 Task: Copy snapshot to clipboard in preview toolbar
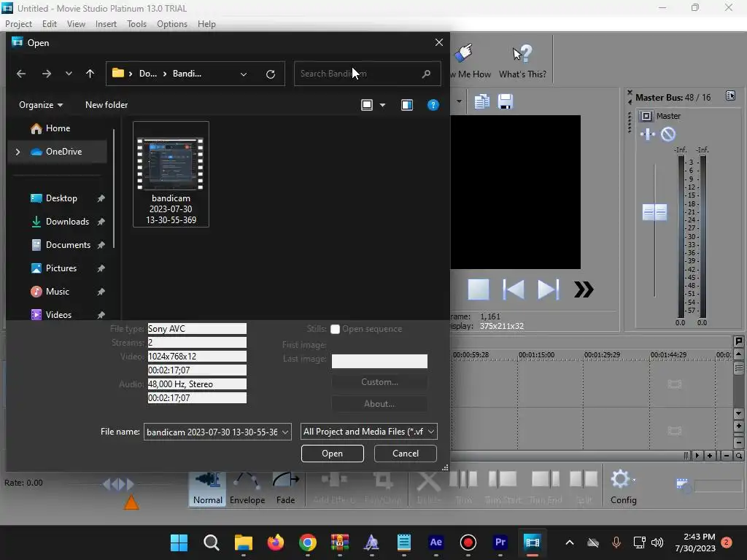click(x=482, y=101)
